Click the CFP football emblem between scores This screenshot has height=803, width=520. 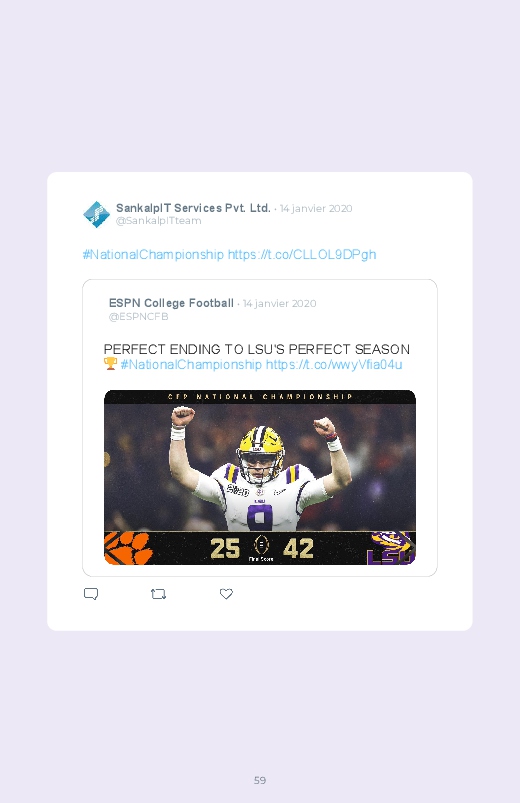point(261,545)
